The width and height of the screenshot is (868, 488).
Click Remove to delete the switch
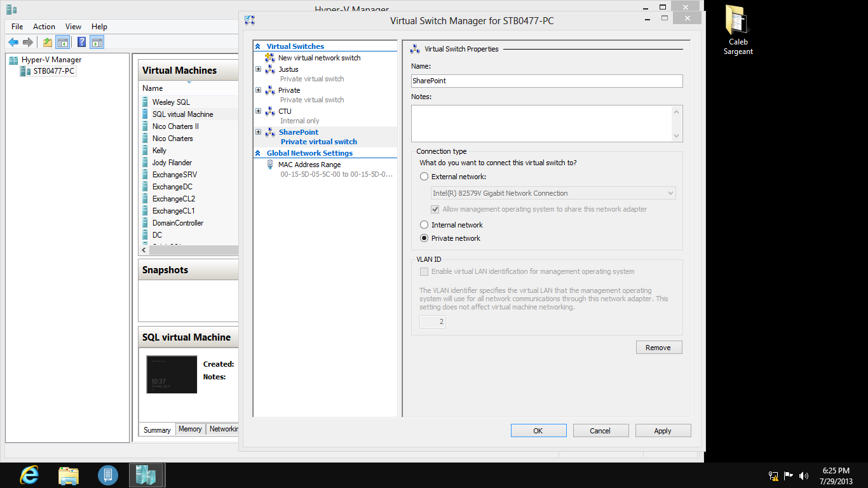[659, 348]
